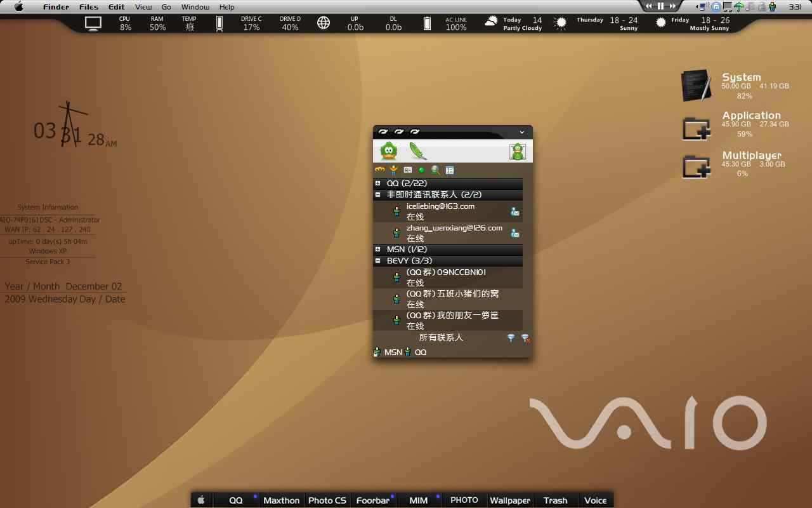Open the Window menu
Image resolution: width=812 pixels, height=508 pixels.
(195, 7)
